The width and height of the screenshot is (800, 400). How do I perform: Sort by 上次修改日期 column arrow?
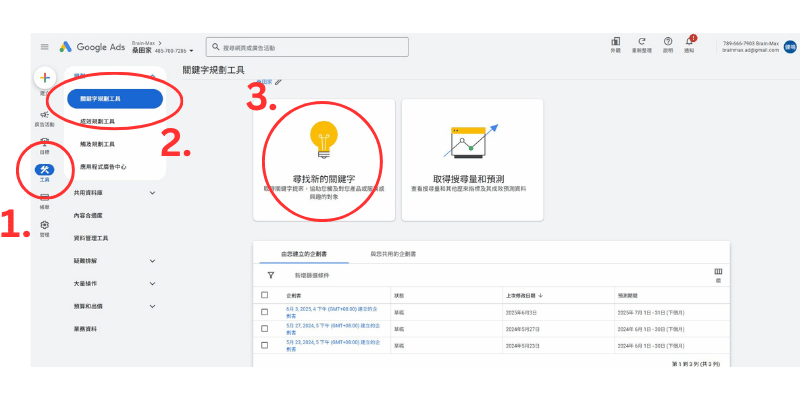click(540, 295)
